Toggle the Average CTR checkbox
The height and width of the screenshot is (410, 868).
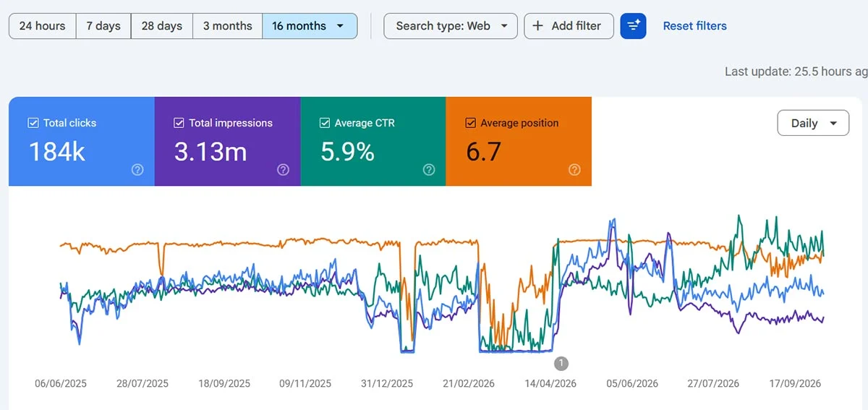(x=325, y=123)
